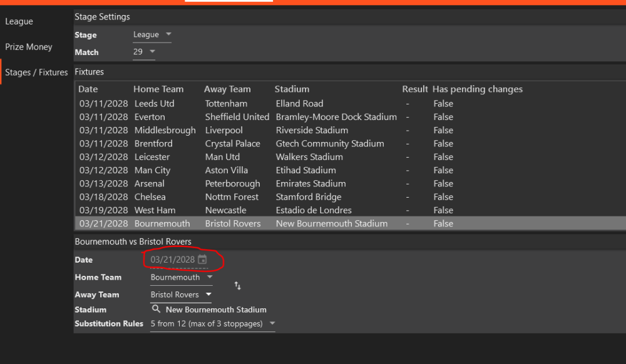
Task: Open the Home Team dropdown with Bournemouth
Action: click(182, 278)
